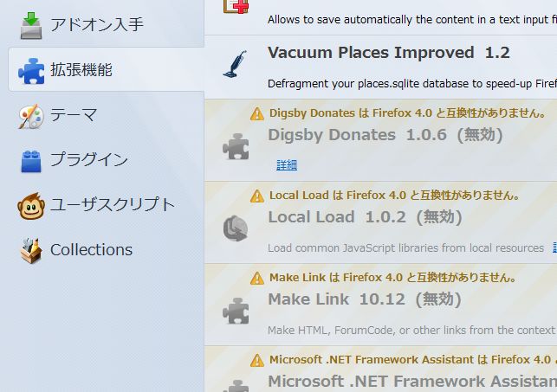Viewport: 557px width, 392px height.
Task: Click the paint palette icon for テーマ
Action: pos(31,116)
